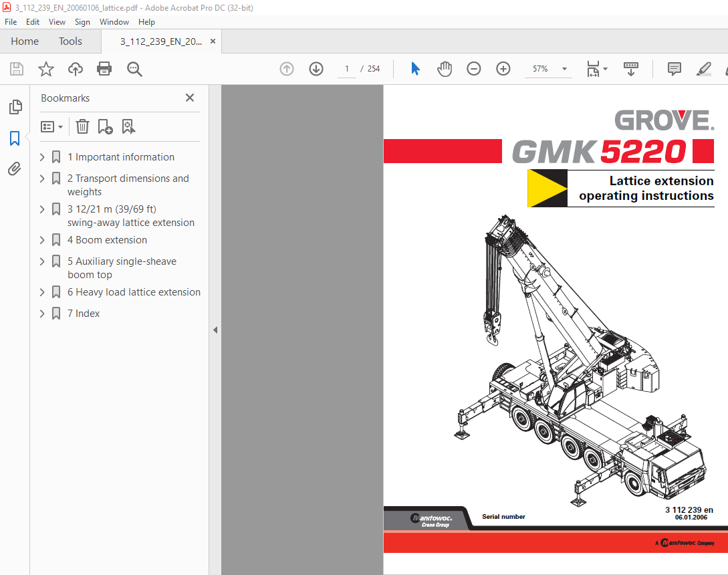728x575 pixels.
Task: Add a comment sticky note
Action: [x=674, y=69]
